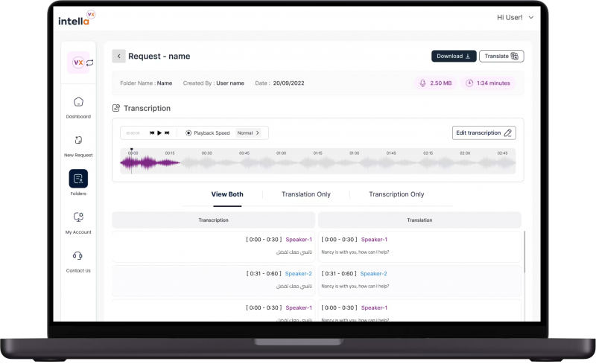Go back using the arrow beside Request - name

click(x=118, y=57)
